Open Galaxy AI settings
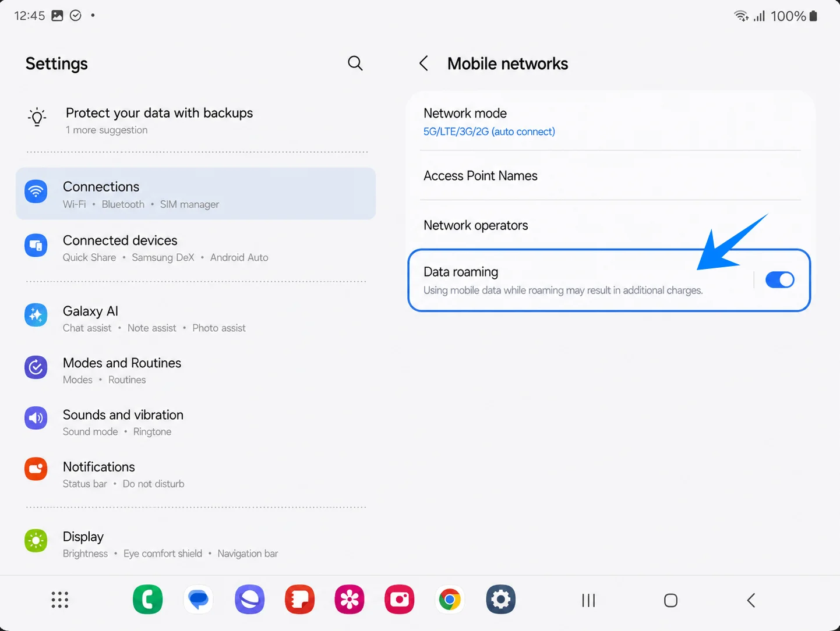The height and width of the screenshot is (631, 840). [196, 318]
